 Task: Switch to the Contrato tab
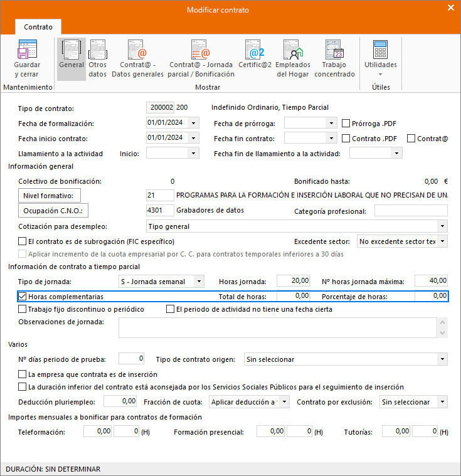pos(38,27)
